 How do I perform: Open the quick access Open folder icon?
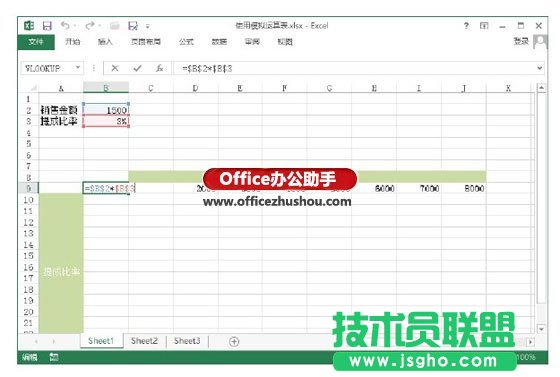tap(115, 26)
